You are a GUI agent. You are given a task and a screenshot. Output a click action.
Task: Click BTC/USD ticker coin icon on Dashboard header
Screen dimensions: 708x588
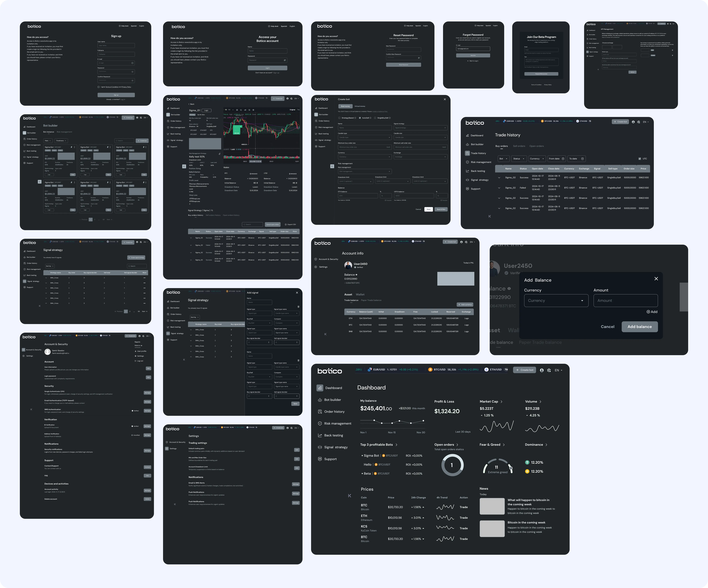point(430,370)
